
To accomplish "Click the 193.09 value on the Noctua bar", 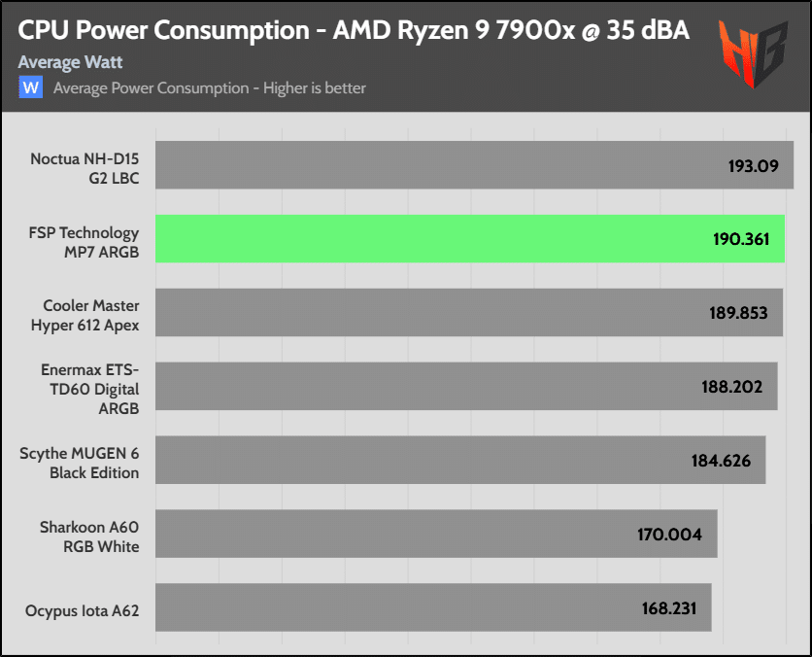I will pos(753,166).
